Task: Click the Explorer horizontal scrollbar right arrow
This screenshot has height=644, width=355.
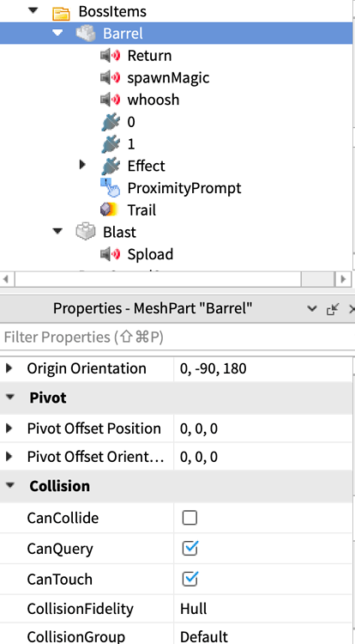Action: coord(343,279)
